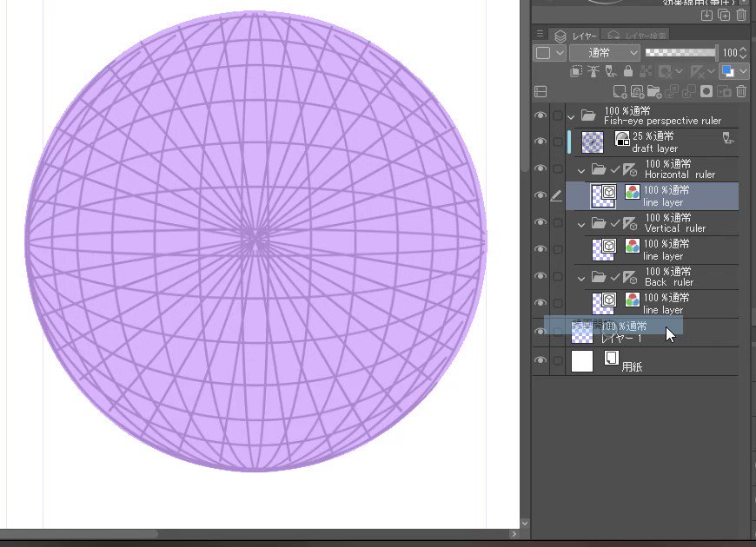Click the Enable Mask icon
756x547 pixels.
click(x=666, y=72)
